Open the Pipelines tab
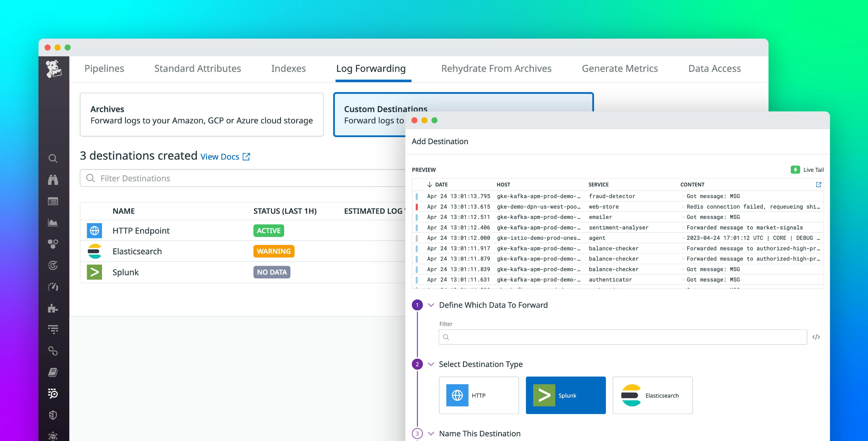The image size is (868, 441). pos(104,69)
